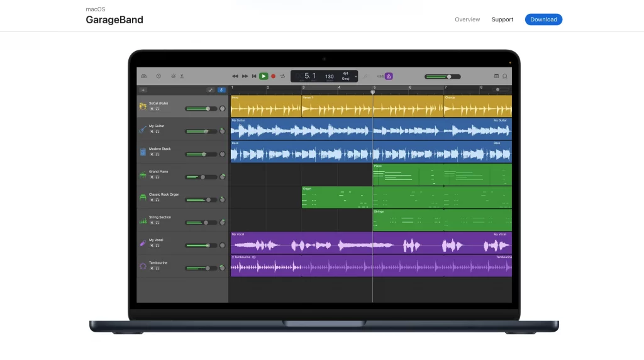Open the Scissors editor tool
The height and width of the screenshot is (360, 644).
(x=181, y=76)
